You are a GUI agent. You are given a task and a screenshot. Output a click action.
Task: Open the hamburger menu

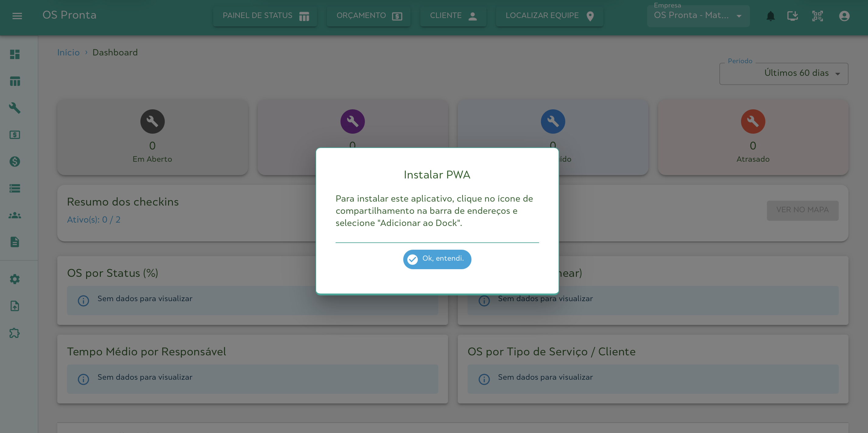(x=17, y=16)
